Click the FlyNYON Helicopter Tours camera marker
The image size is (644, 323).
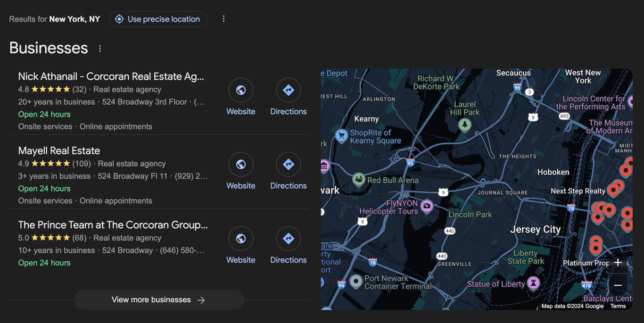click(427, 206)
